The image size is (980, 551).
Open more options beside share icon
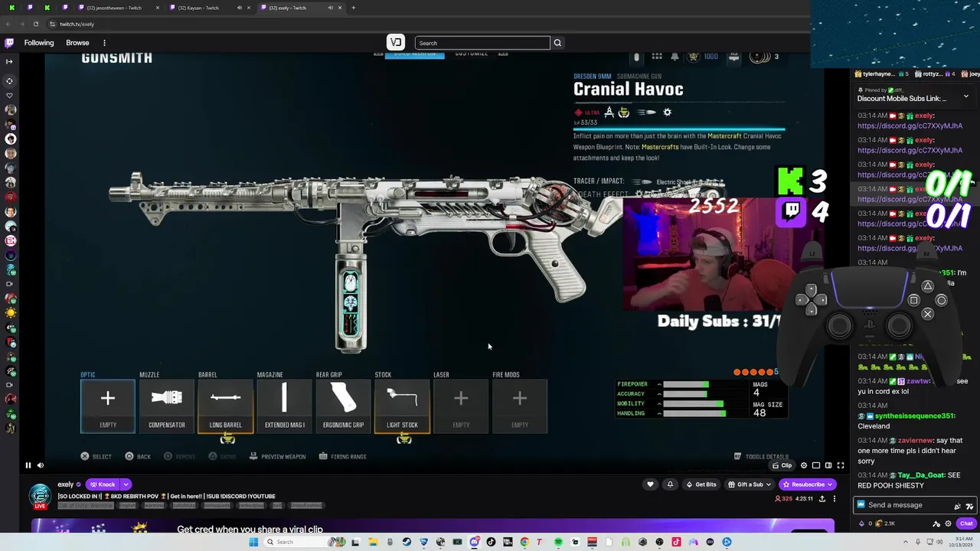click(x=835, y=499)
